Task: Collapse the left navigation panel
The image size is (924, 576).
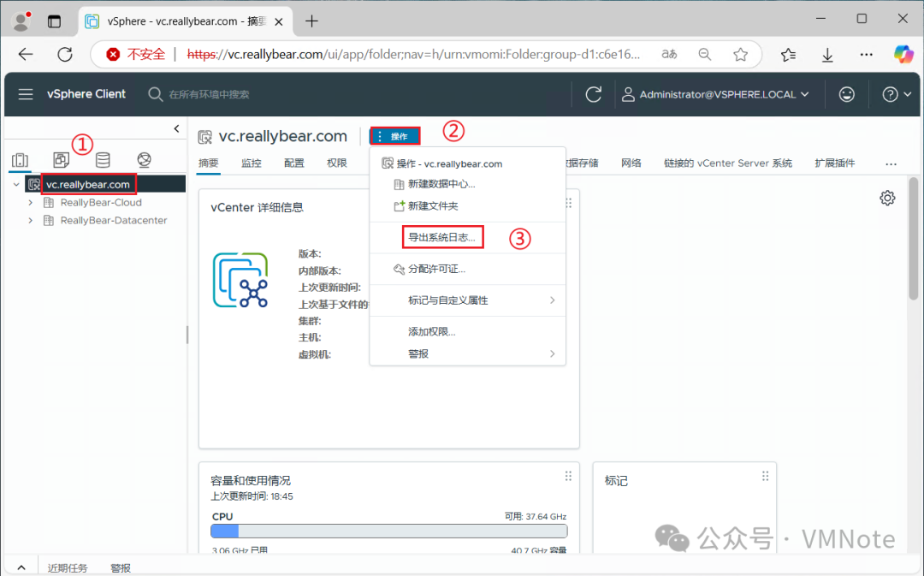Action: (x=176, y=128)
